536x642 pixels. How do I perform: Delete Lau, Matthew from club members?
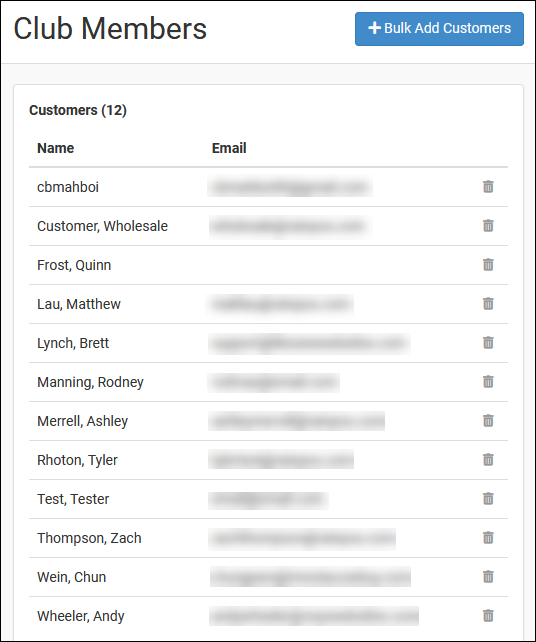coord(488,304)
